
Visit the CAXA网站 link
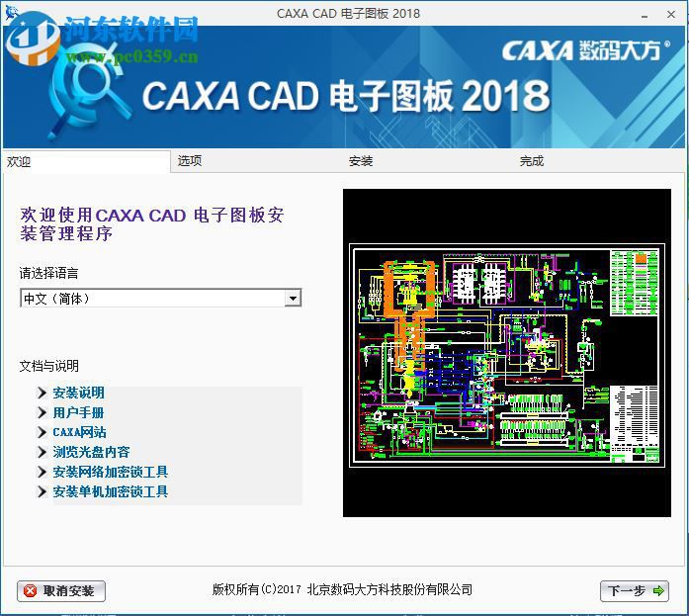pos(79,432)
